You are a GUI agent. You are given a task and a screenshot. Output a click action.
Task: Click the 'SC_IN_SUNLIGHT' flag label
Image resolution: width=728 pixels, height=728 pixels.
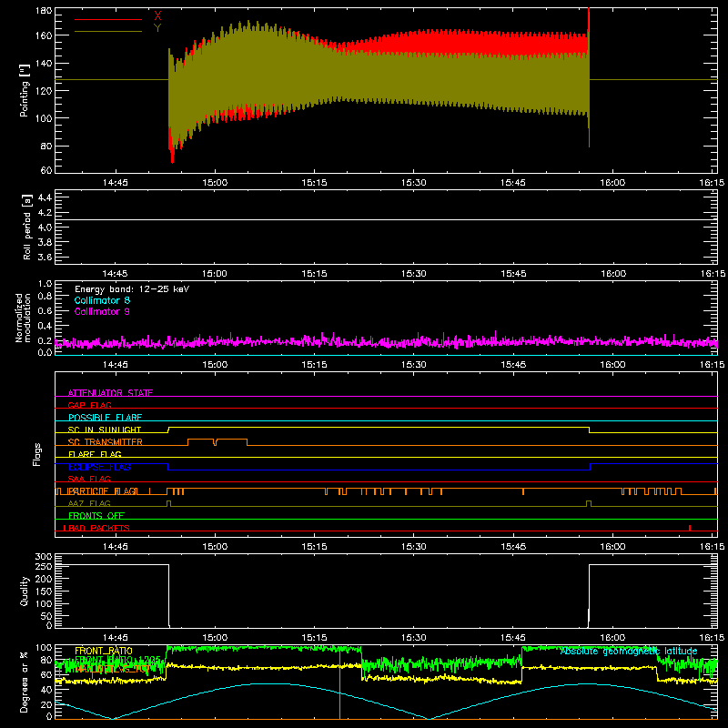(105, 430)
